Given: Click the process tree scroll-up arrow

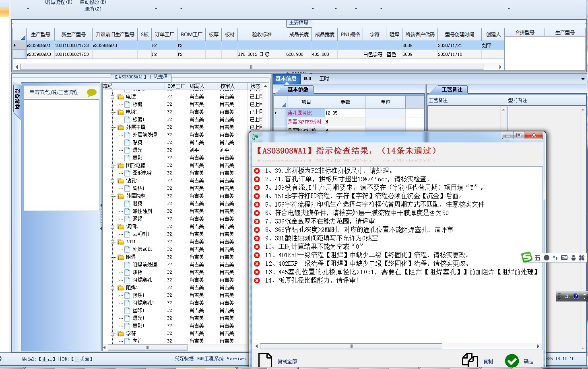Looking at the screenshot, I should coord(266,86).
